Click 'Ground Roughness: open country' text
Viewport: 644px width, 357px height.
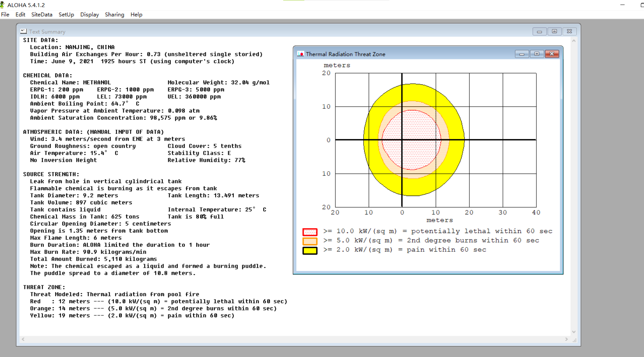83,146
